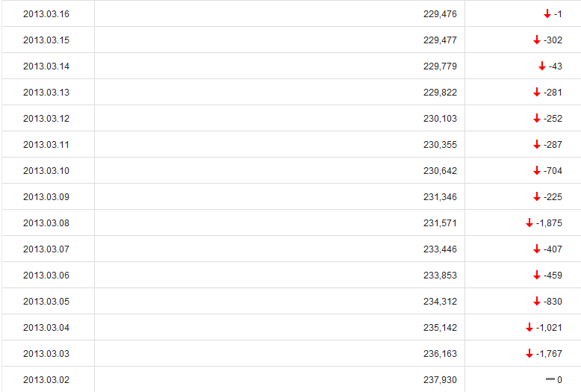Viewport: 581px width, 392px height.
Task: Click the 2013.03.02 date cell
Action: 46,380
